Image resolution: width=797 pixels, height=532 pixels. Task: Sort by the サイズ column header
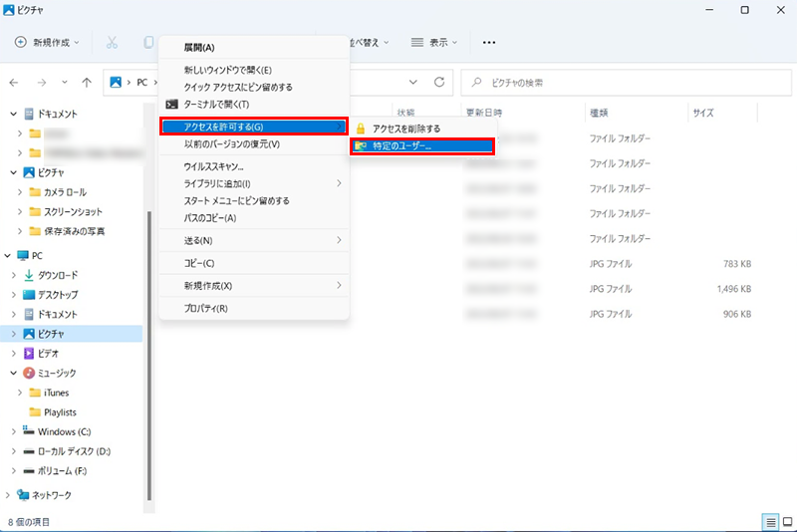coord(703,113)
